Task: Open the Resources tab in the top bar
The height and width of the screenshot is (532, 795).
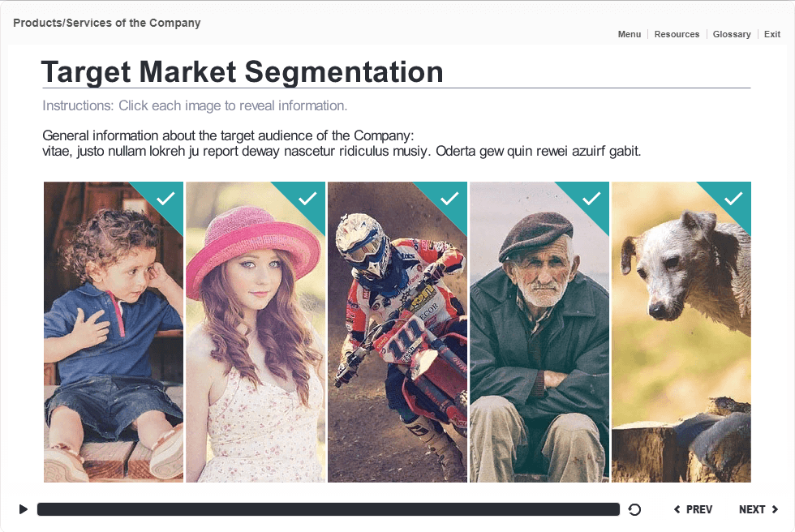Action: (677, 34)
